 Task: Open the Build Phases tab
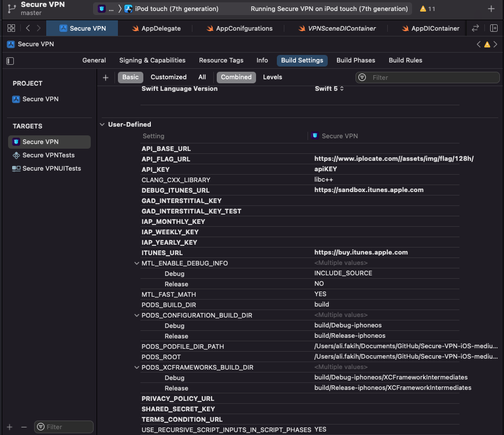(355, 60)
